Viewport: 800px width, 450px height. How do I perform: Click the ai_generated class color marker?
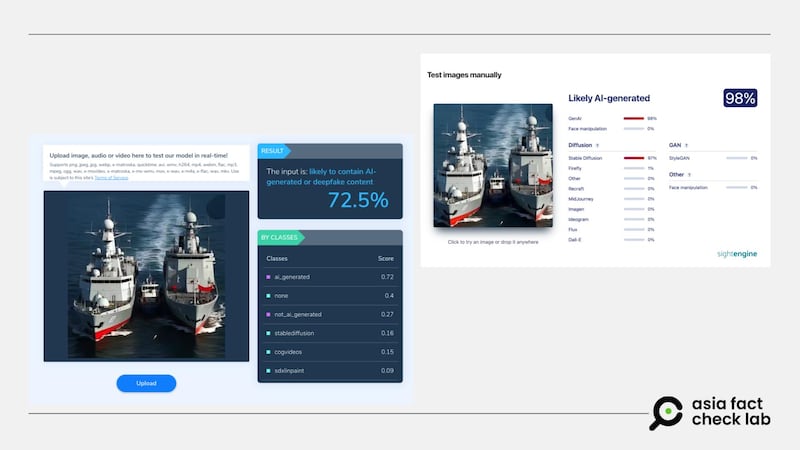click(268, 276)
